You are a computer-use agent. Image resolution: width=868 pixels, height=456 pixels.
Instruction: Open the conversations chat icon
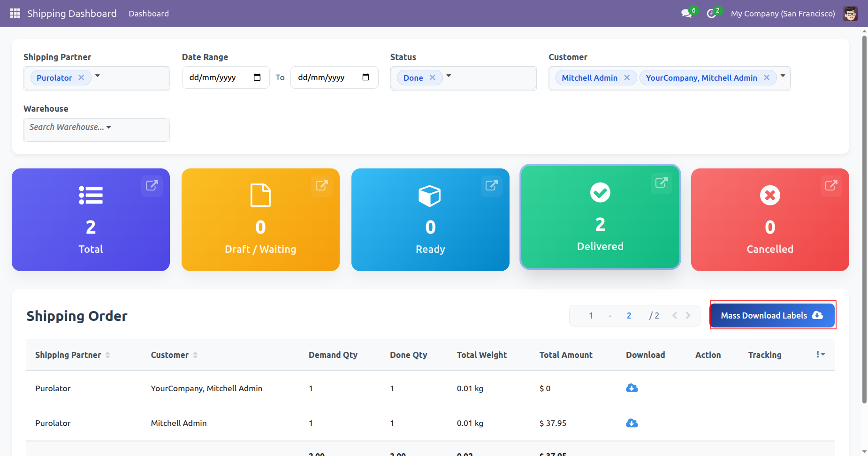coord(686,14)
